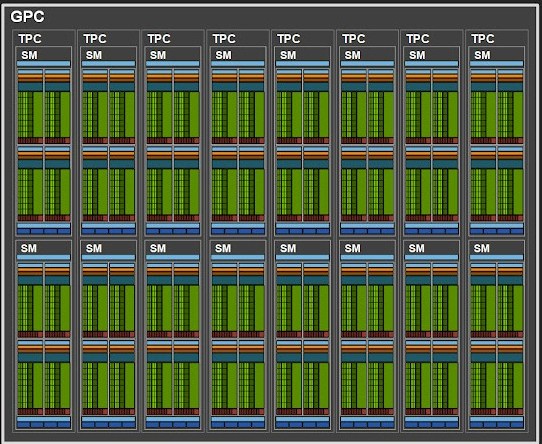Select the sixth TPC label from the left
Image resolution: width=542 pixels, height=444 pixels.
point(354,39)
